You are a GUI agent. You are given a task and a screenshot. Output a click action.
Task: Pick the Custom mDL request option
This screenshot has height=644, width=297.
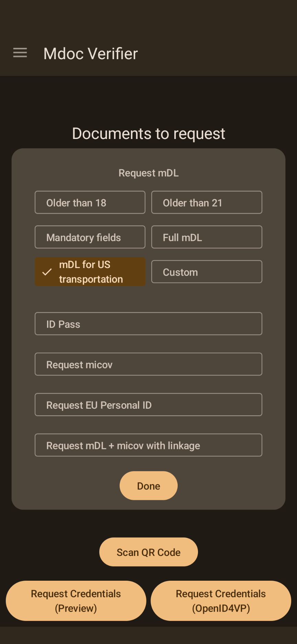(206, 272)
